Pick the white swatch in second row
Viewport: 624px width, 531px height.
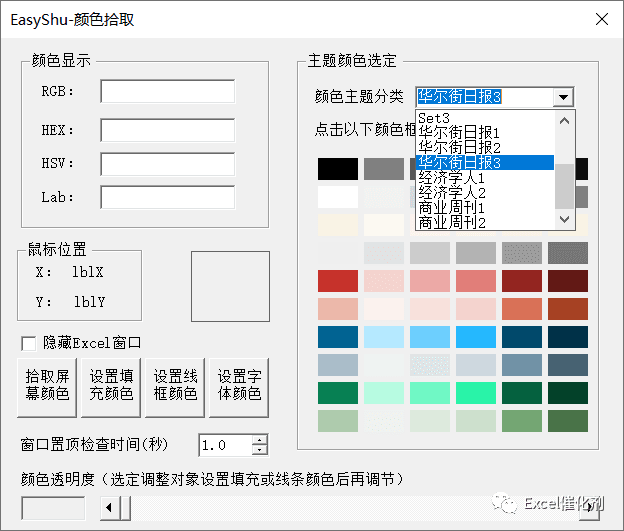(x=338, y=197)
